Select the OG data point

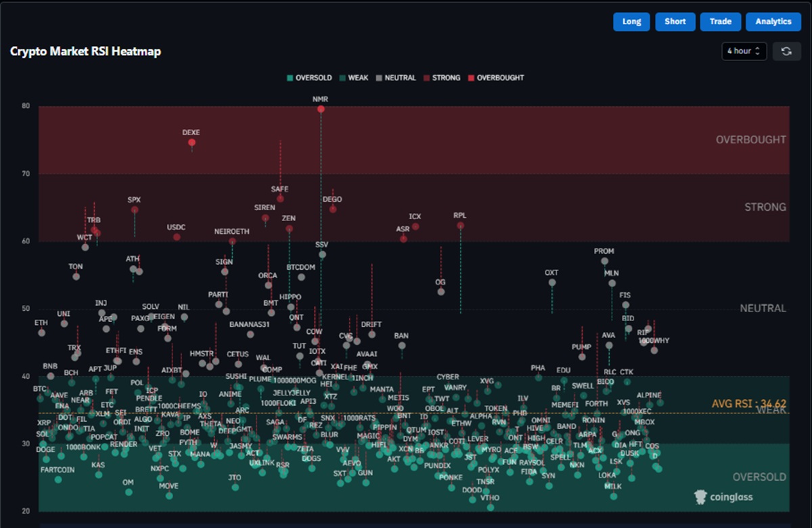[x=441, y=291]
